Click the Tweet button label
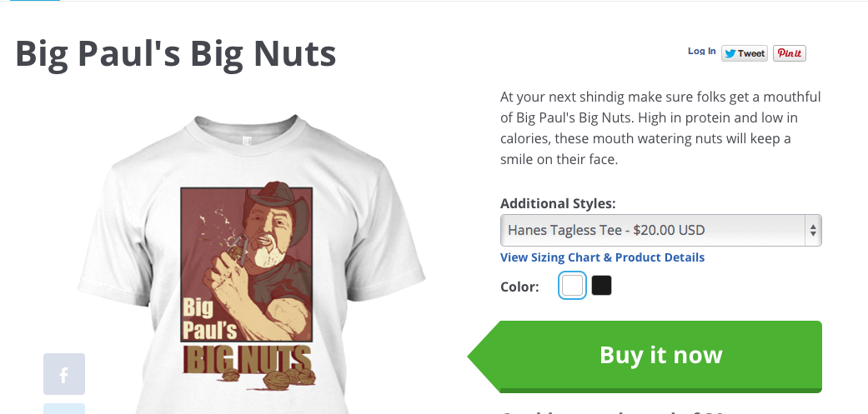 point(750,53)
